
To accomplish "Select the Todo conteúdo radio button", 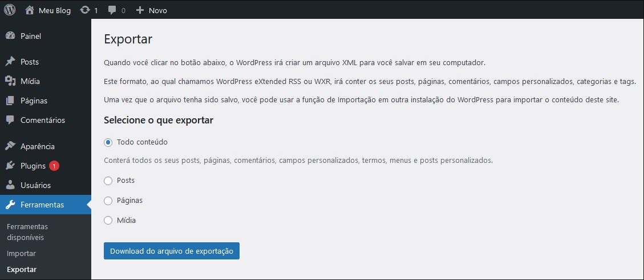I will tap(108, 142).
